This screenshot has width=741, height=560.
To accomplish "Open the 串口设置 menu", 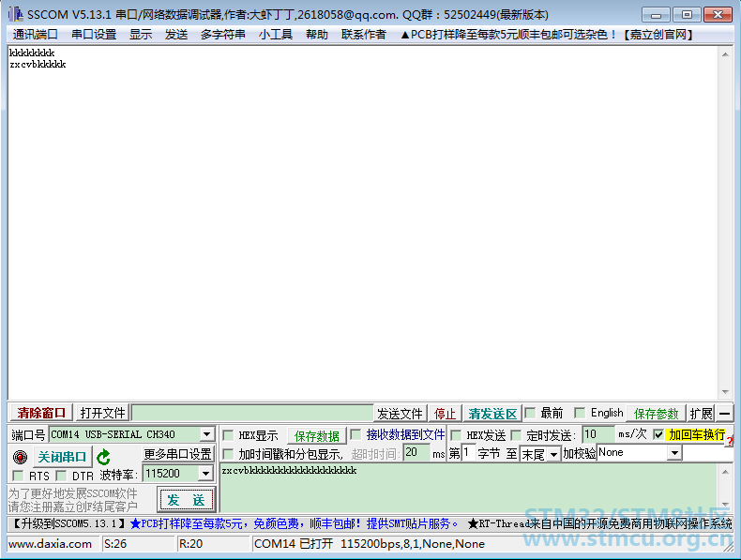I will [x=94, y=35].
